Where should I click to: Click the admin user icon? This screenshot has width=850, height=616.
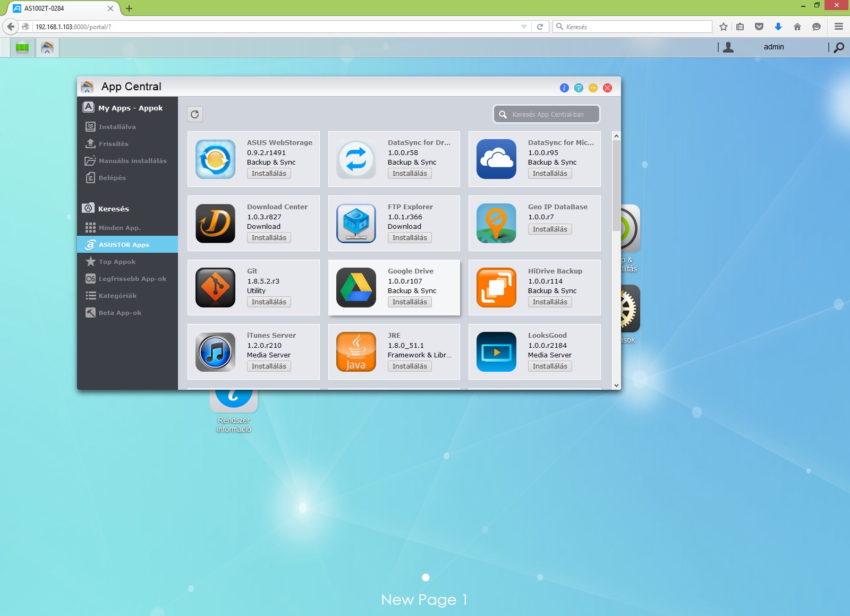point(728,47)
